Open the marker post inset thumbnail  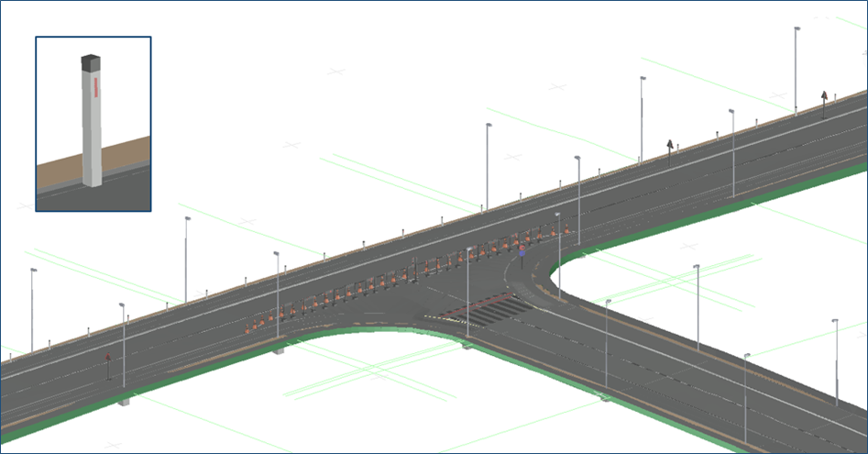(x=93, y=124)
